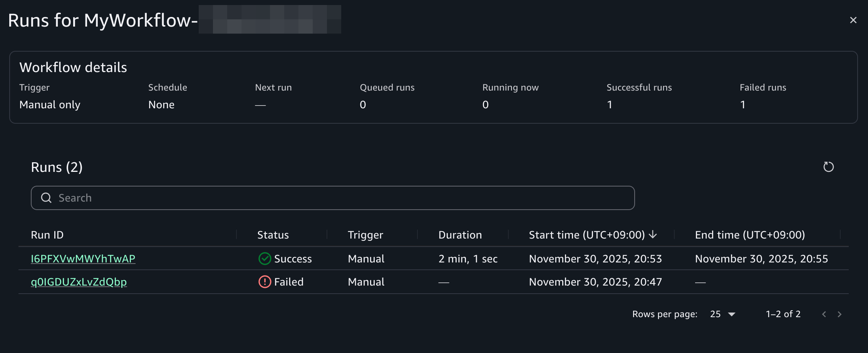Select the Success status row indicator

click(x=265, y=259)
